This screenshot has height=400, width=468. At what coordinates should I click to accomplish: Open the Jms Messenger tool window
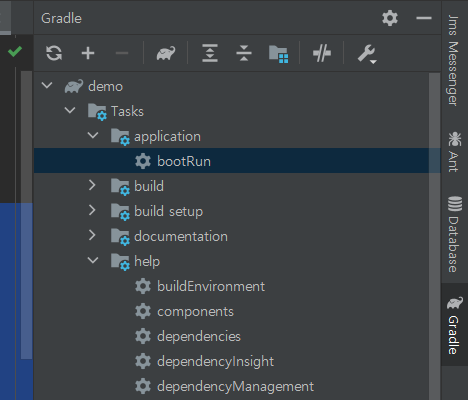tap(453, 61)
